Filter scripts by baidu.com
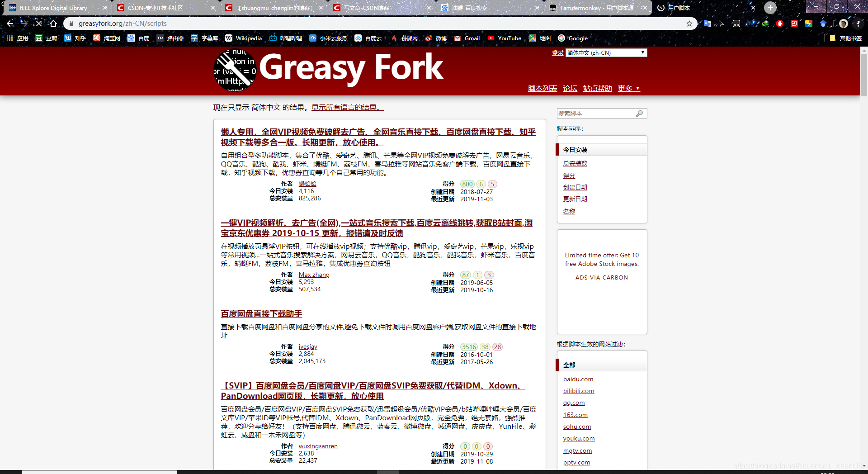Screen dimensions: 868x474 pyautogui.click(x=578, y=379)
